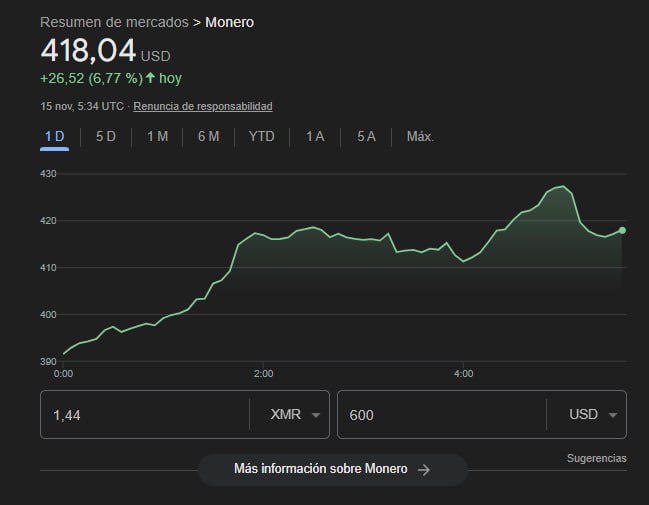Select the 5 A time range
The image size is (649, 505).
pos(366,137)
